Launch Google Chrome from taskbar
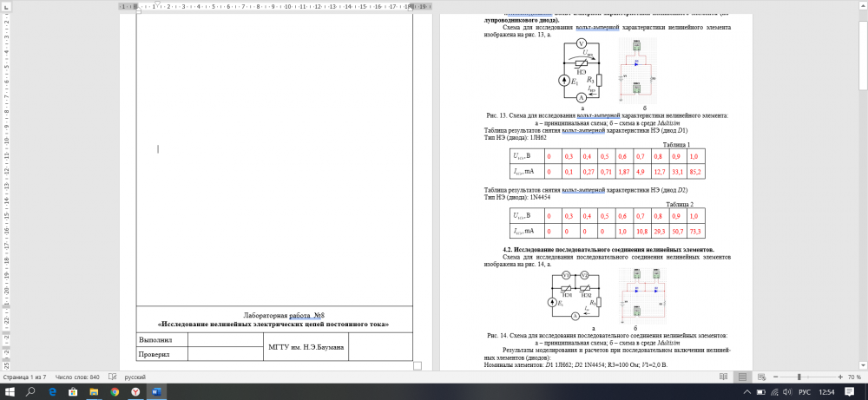The image size is (868, 400). pyautogui.click(x=114, y=392)
